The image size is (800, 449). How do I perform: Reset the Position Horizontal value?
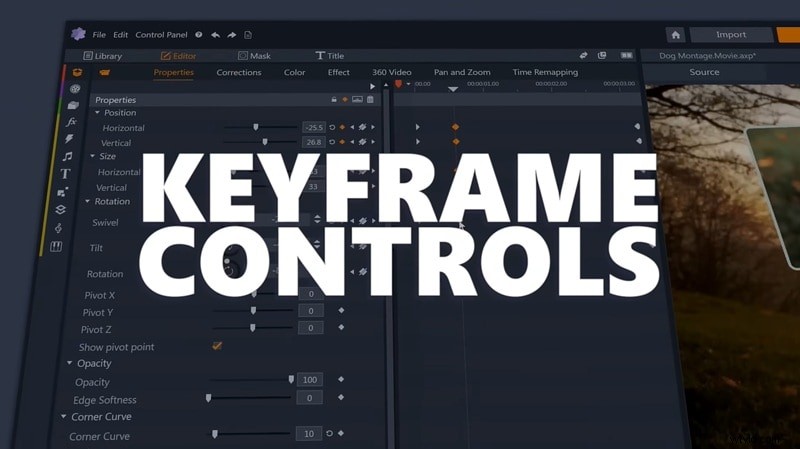click(x=332, y=128)
